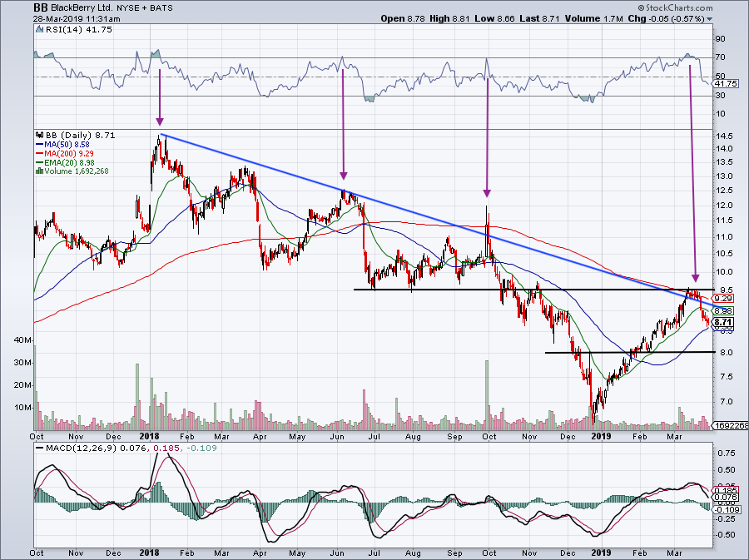Click 2018 on the MACD panel date axis
The width and height of the screenshot is (749, 560).
pyautogui.click(x=150, y=553)
